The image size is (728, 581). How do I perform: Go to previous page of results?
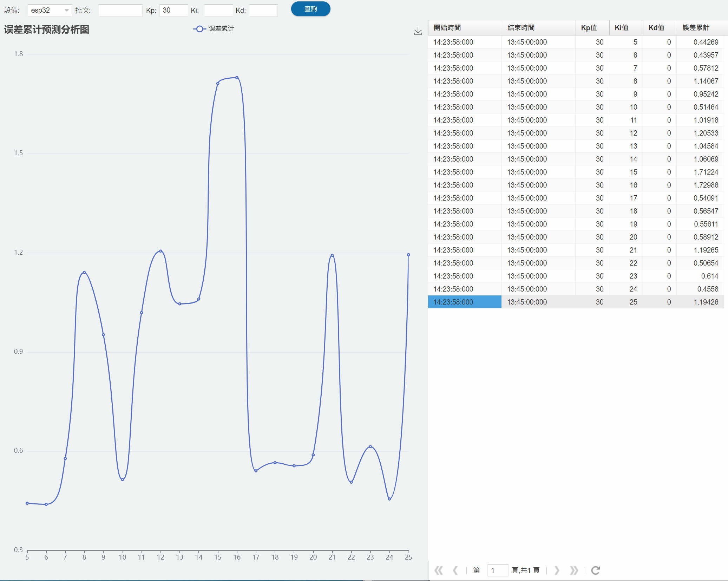pyautogui.click(x=455, y=570)
